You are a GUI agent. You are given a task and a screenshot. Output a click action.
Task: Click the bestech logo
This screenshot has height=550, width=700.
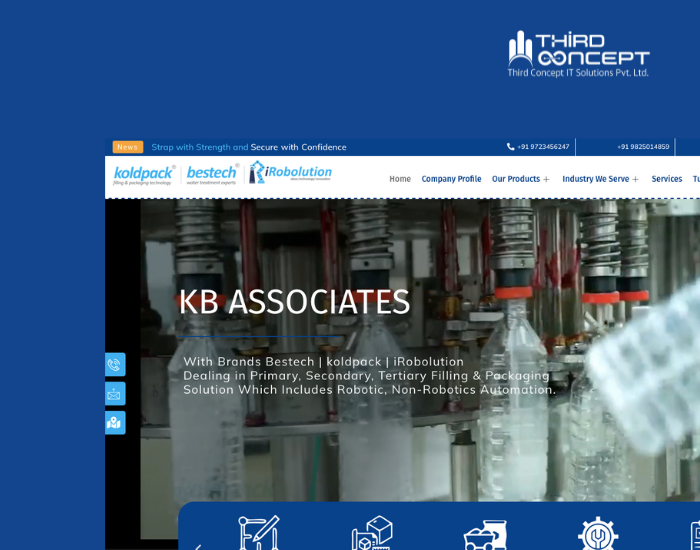pyautogui.click(x=211, y=174)
